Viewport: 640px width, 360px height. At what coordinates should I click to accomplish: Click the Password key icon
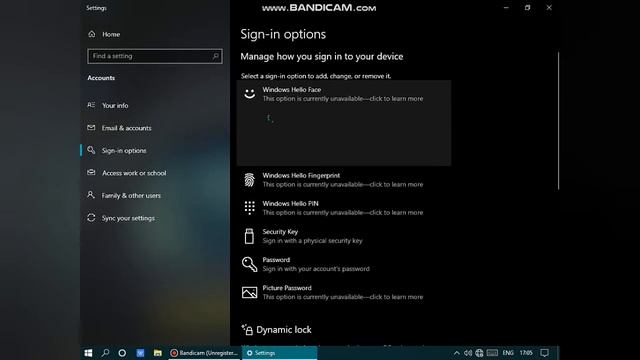pos(249,264)
